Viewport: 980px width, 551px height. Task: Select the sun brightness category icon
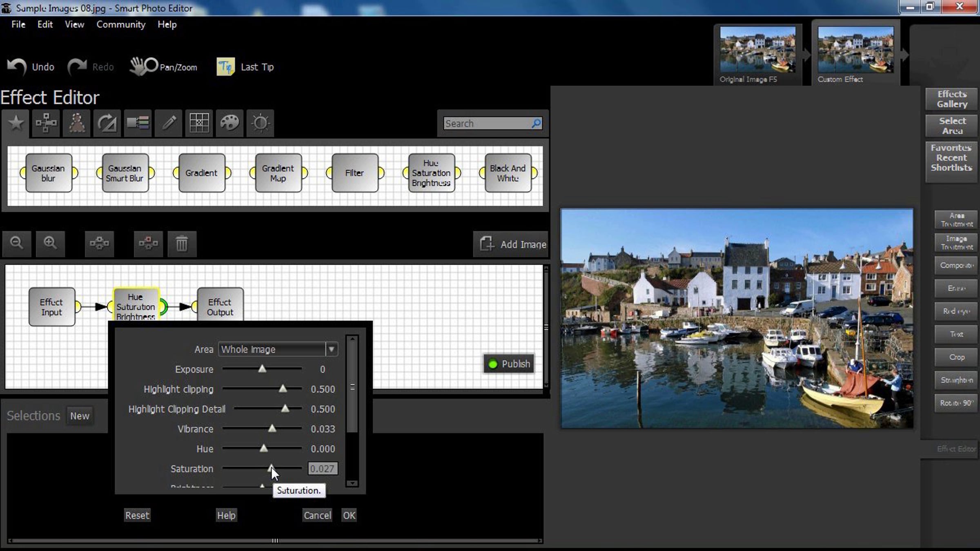coord(260,123)
